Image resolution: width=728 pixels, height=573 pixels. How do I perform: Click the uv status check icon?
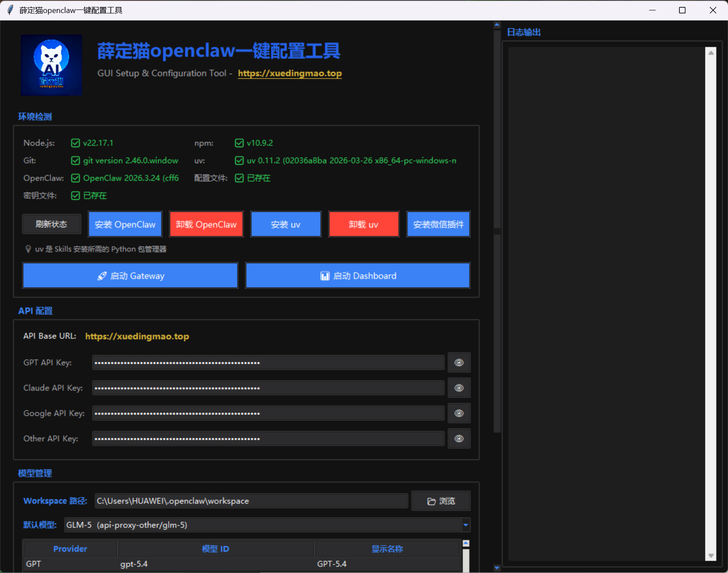(239, 161)
